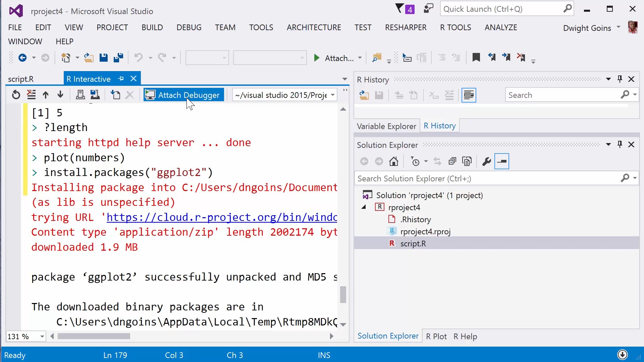Click the Source R script icon
Image resolution: width=644 pixels, height=362 pixels.
(115, 95)
